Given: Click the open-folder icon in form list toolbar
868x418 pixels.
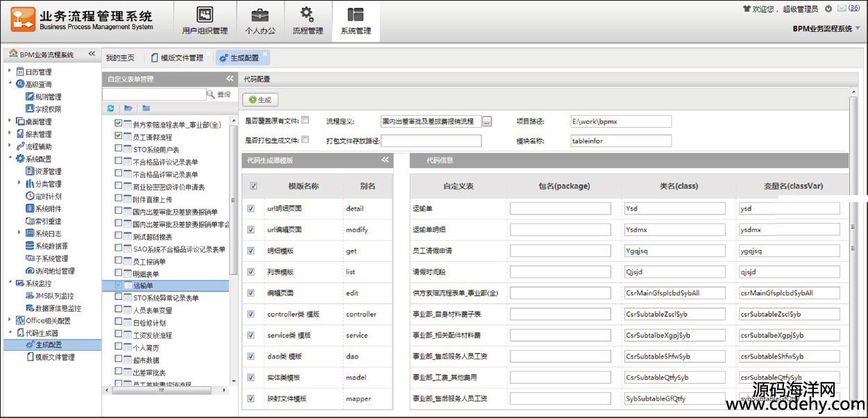Looking at the screenshot, I should [128, 108].
